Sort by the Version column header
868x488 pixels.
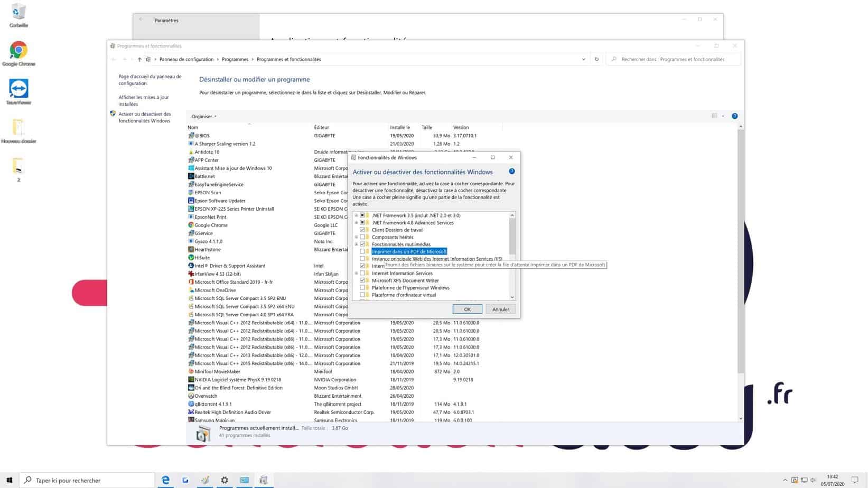[461, 127]
